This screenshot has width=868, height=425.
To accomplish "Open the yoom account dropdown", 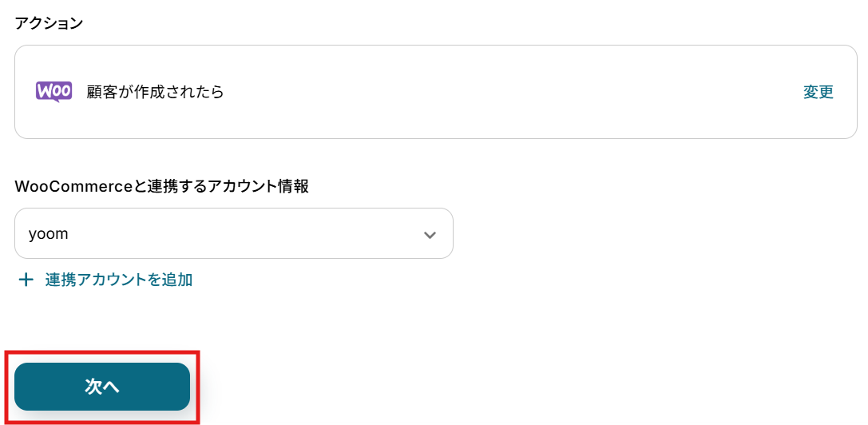I will point(233,234).
